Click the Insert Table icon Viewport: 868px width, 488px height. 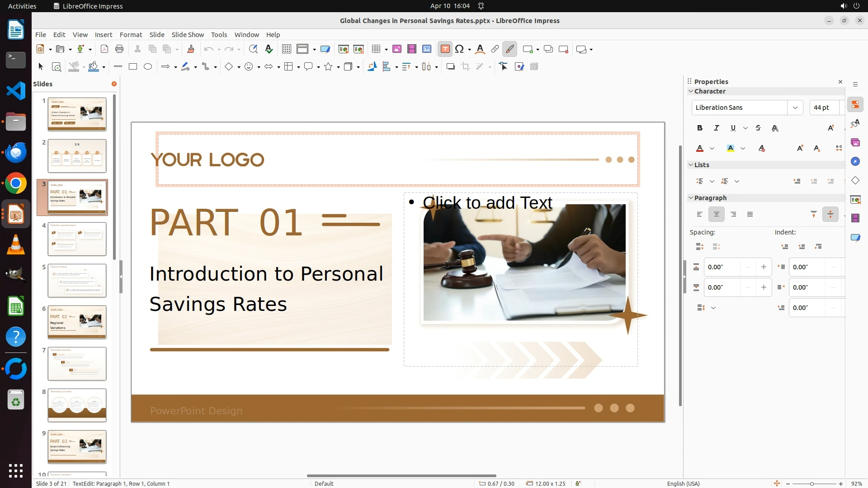tap(376, 49)
